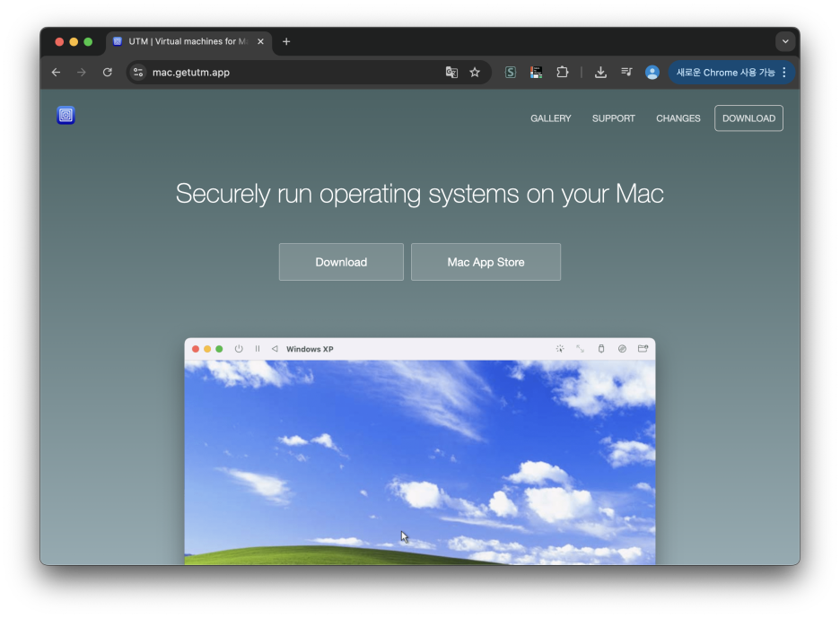Open the Chrome three-dot menu

pos(784,73)
